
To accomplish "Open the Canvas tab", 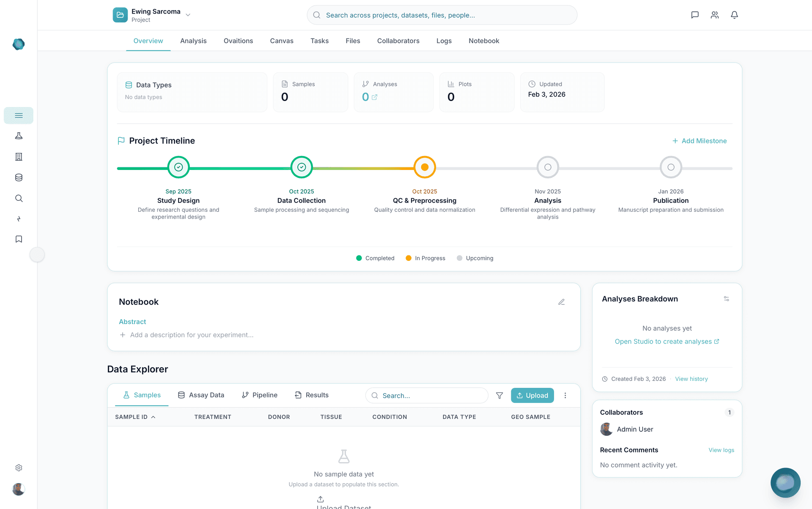I will [x=282, y=41].
